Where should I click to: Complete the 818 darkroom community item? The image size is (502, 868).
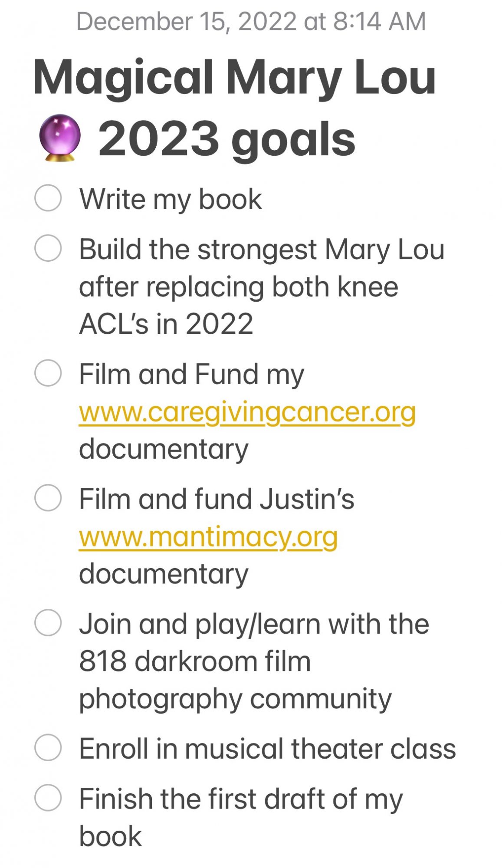tap(48, 622)
